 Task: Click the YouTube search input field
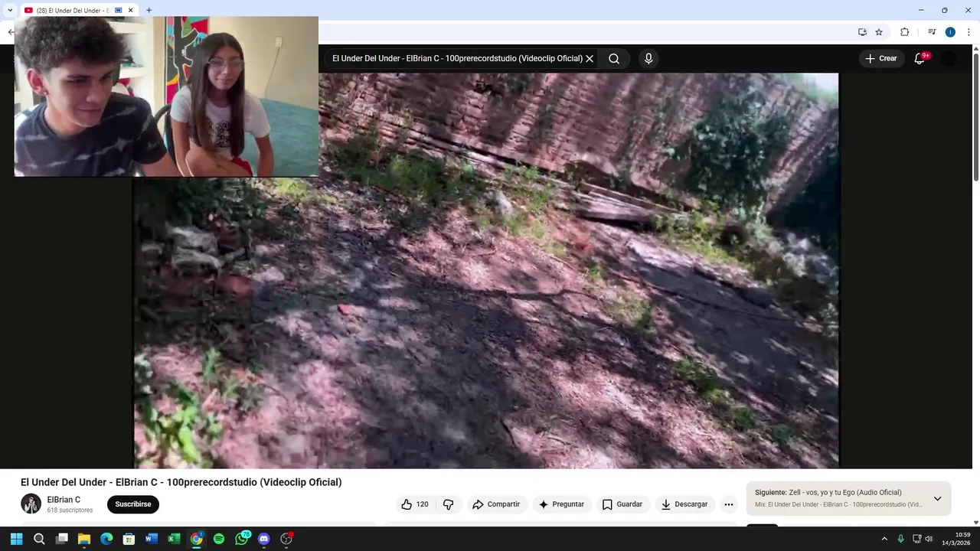457,59
